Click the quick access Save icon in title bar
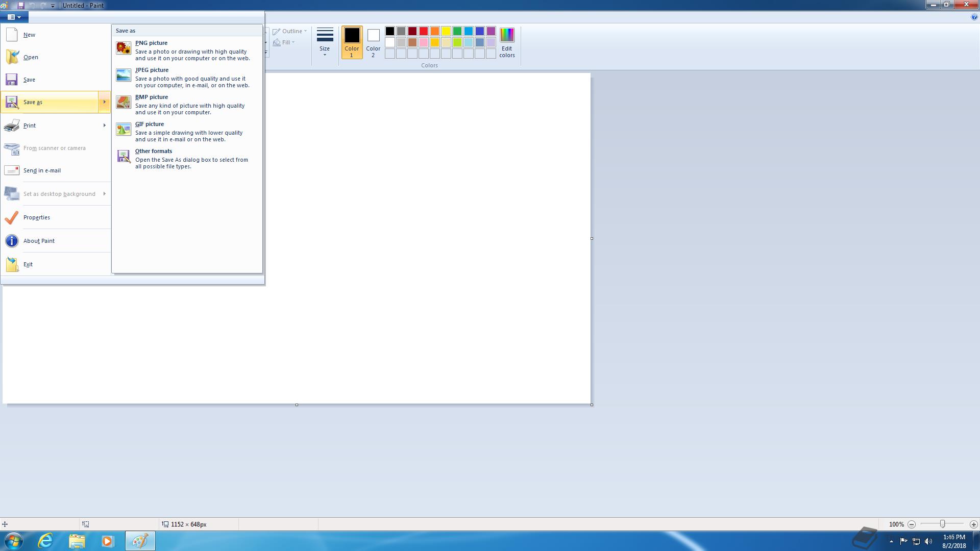Viewport: 980px width, 551px height. pyautogui.click(x=21, y=5)
